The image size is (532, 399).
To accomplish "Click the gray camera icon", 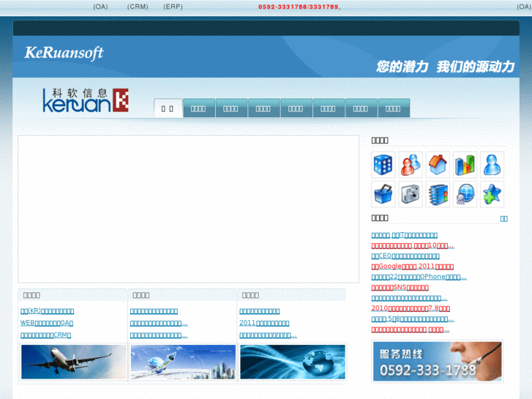I will click(411, 194).
